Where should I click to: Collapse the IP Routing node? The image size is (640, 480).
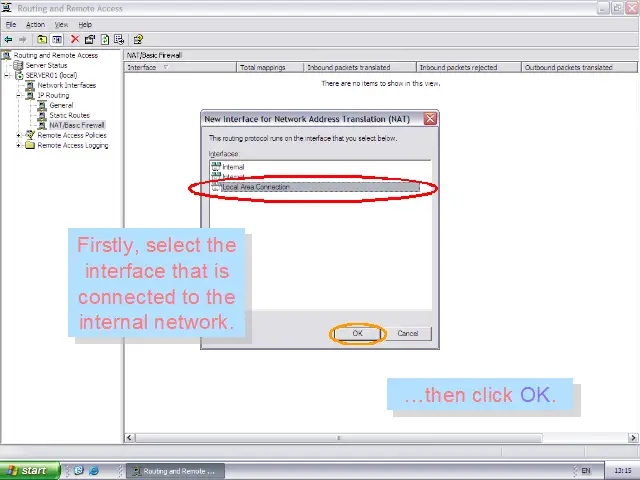(x=19, y=95)
